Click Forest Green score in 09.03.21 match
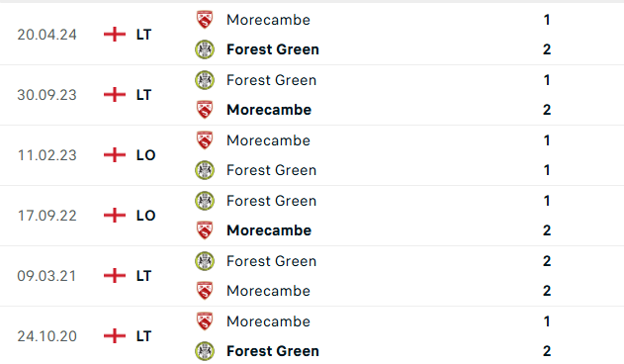Image resolution: width=624 pixels, height=364 pixels. (x=547, y=261)
